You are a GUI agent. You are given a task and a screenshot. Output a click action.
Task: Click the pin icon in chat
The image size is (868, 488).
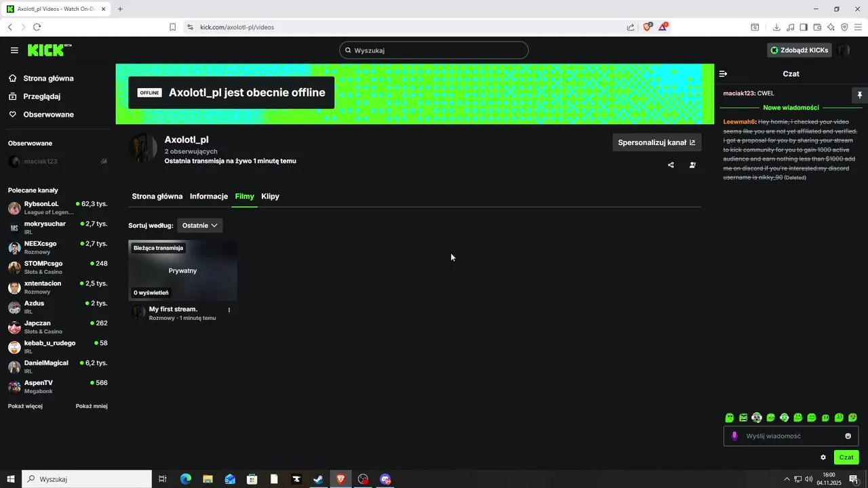(859, 95)
